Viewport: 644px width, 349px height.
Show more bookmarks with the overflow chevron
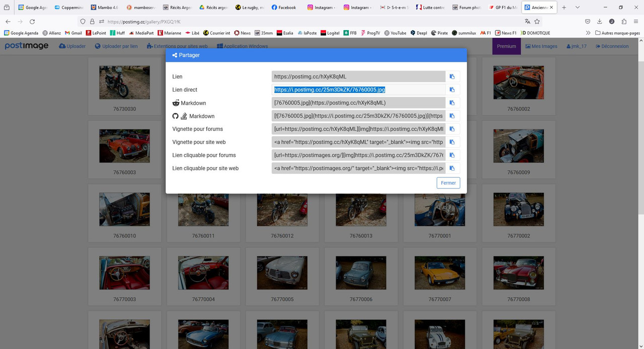pos(588,33)
